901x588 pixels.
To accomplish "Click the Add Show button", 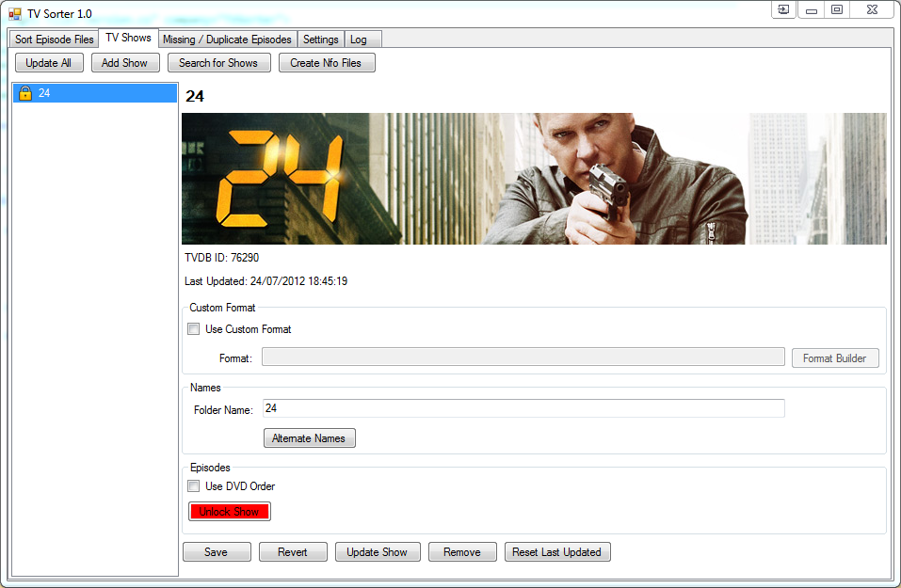I will tap(124, 63).
